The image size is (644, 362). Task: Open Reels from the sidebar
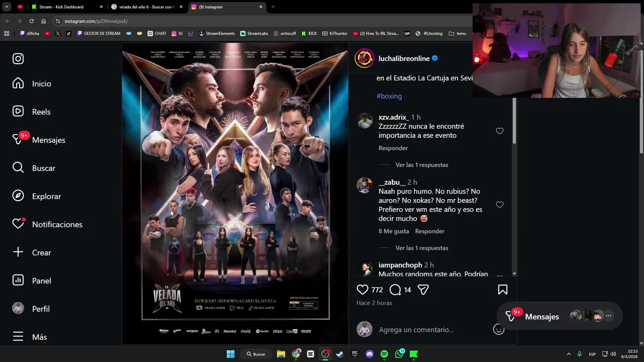click(32, 112)
